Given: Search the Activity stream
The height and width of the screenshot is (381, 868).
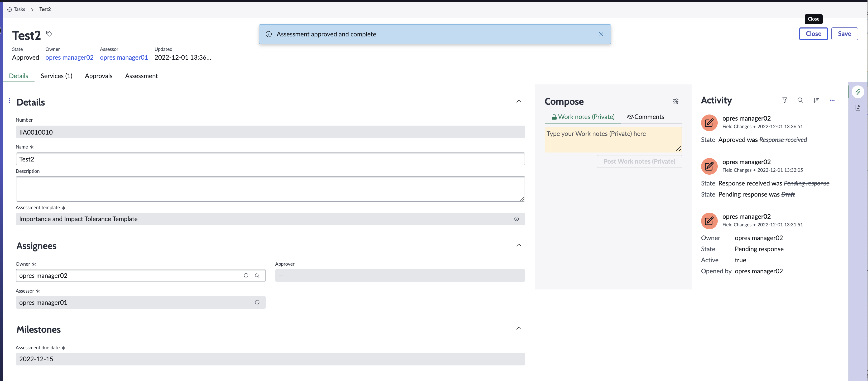Looking at the screenshot, I should (800, 101).
